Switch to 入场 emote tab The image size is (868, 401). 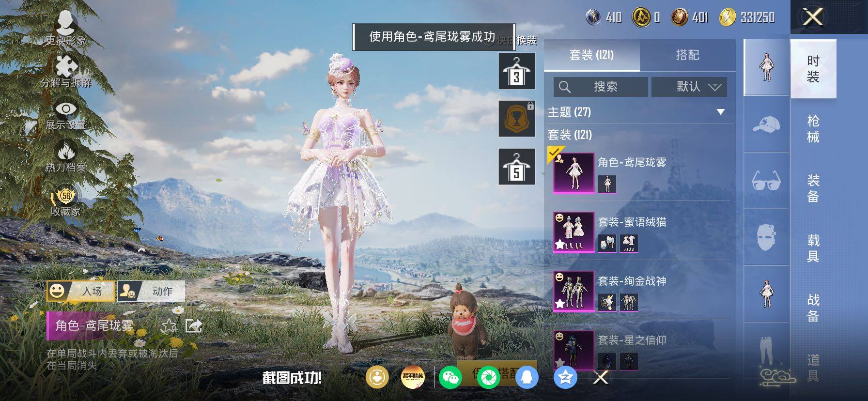tap(81, 291)
